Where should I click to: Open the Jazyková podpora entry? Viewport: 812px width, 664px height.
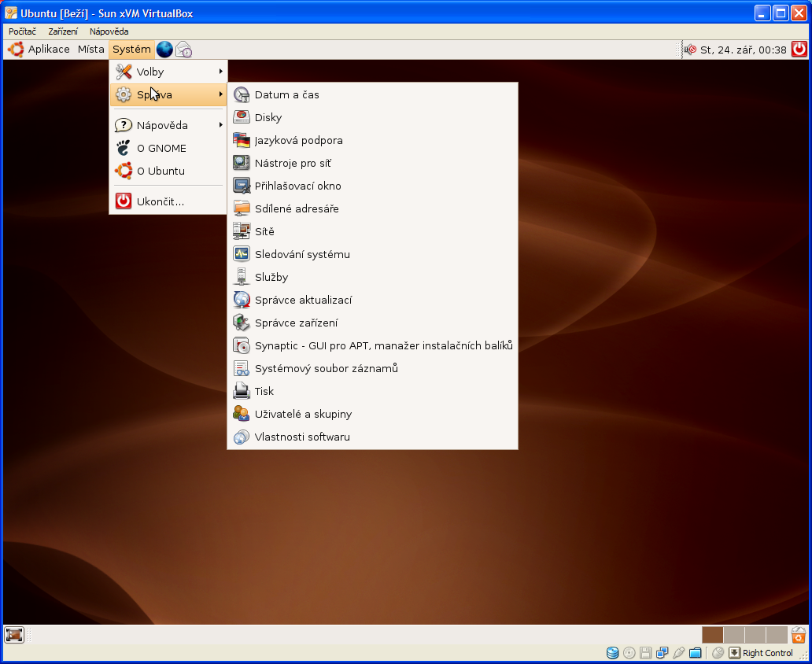tap(372, 140)
